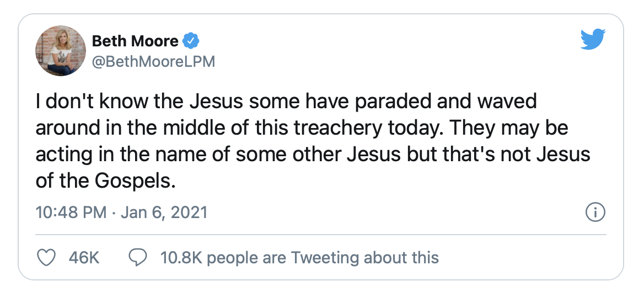Open the @BethMooreLPM handle link
Image resolution: width=644 pixels, height=297 pixels.
(153, 61)
